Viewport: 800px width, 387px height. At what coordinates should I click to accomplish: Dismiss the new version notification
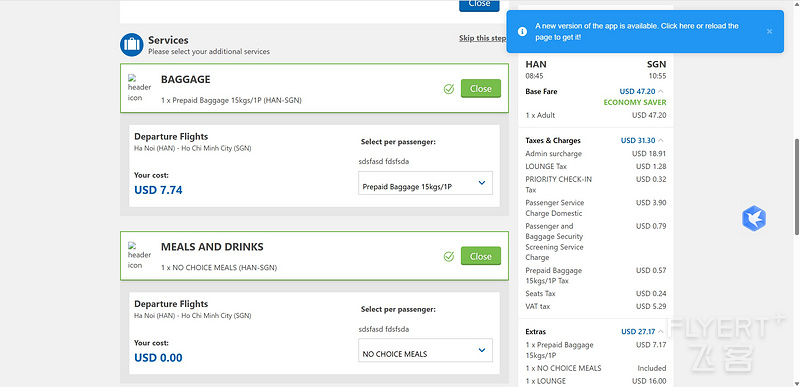click(769, 32)
